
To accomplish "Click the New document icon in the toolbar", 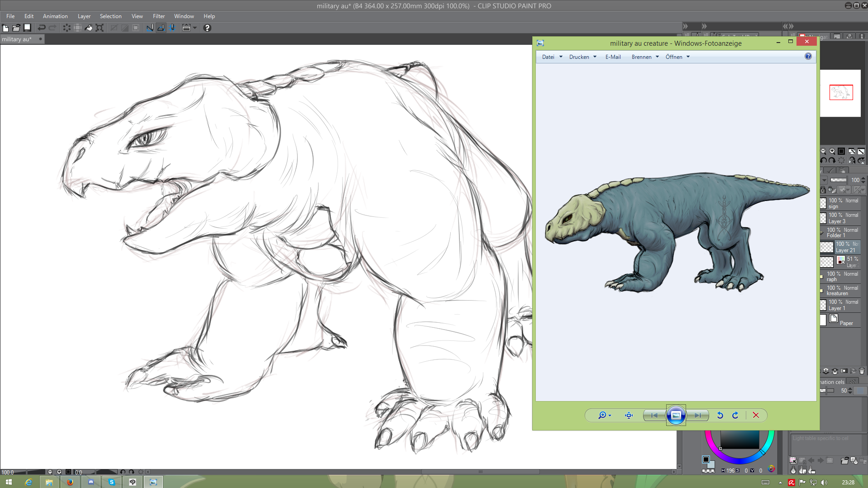I will pos(5,28).
